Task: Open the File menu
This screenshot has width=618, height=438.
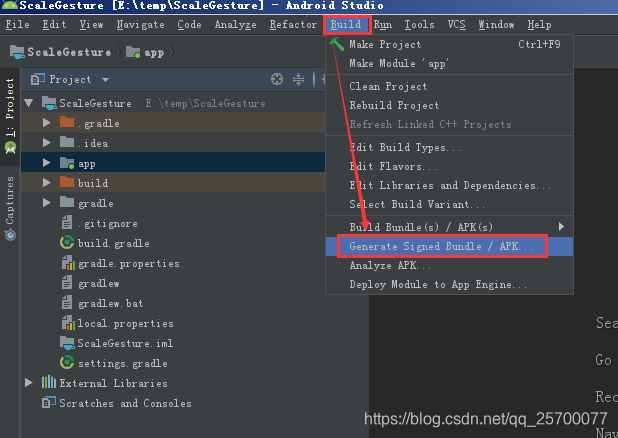Action: [x=17, y=24]
